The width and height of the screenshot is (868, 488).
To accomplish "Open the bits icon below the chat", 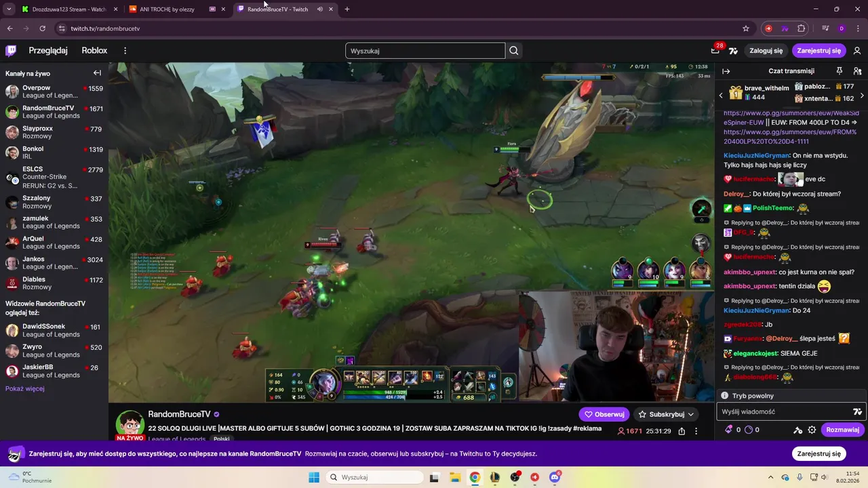I will (729, 430).
